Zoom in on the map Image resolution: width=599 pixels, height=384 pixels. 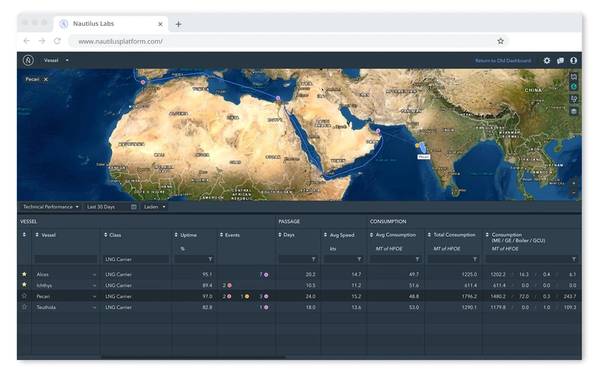point(573,183)
